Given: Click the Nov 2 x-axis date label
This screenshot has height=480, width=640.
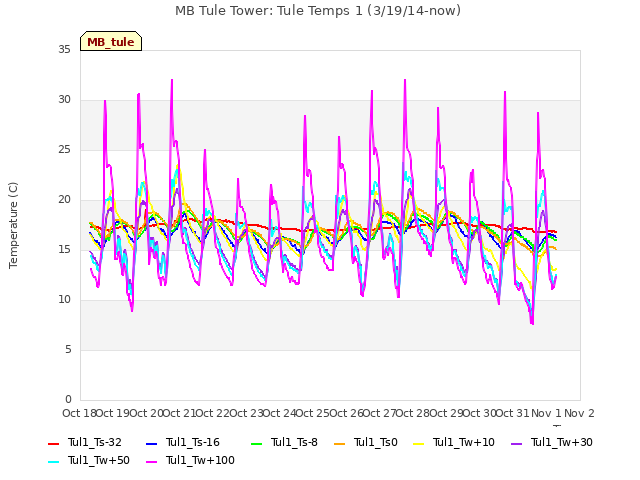Looking at the screenshot, I should click(x=579, y=413).
